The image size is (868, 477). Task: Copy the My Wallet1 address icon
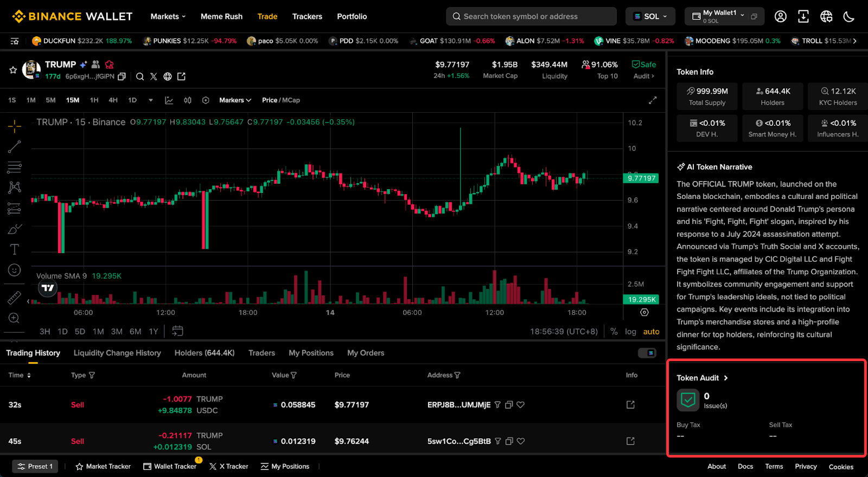coord(754,17)
